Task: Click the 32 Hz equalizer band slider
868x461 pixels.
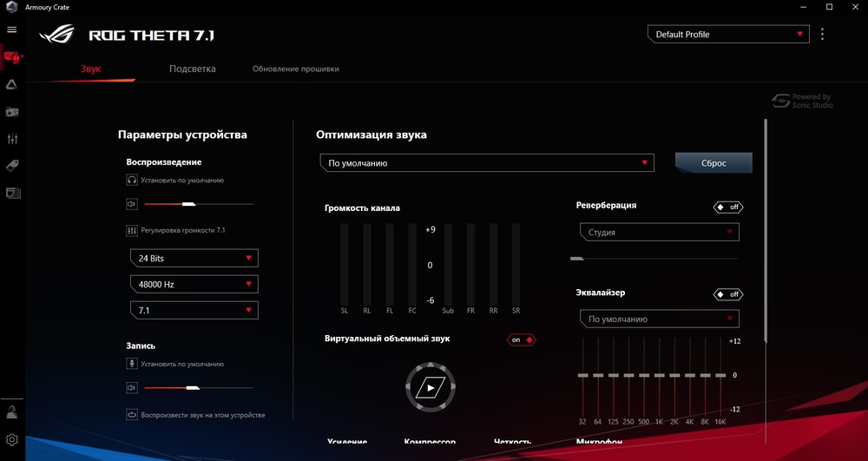Action: coord(582,375)
